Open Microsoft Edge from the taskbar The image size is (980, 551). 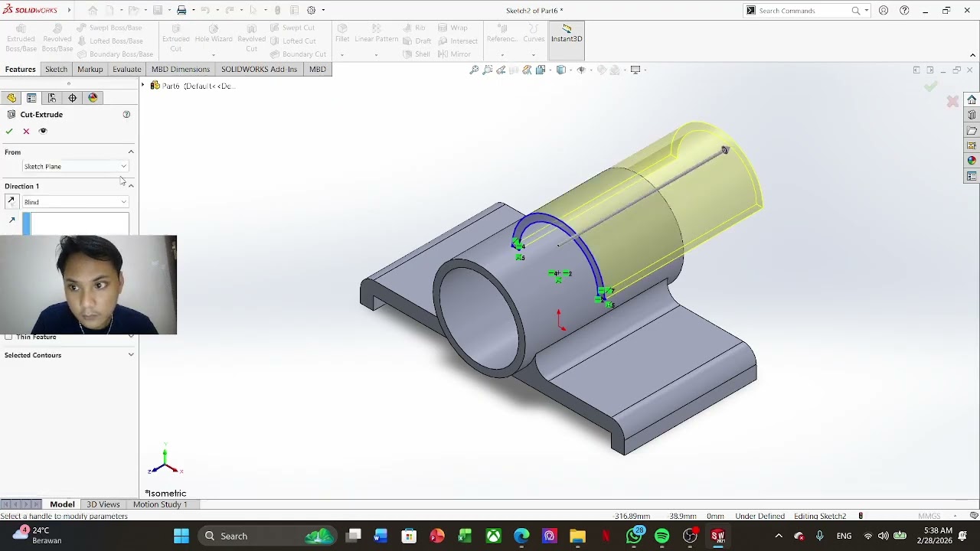[x=521, y=536]
